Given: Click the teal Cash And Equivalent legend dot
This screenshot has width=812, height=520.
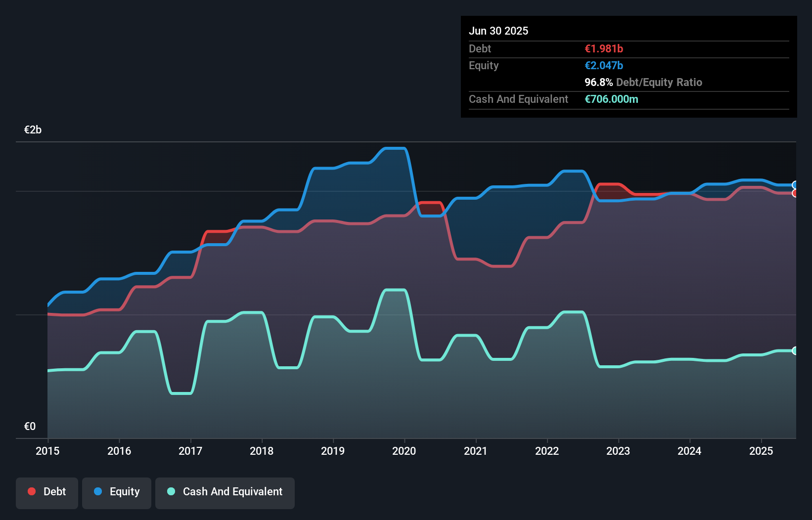Looking at the screenshot, I should point(171,491).
